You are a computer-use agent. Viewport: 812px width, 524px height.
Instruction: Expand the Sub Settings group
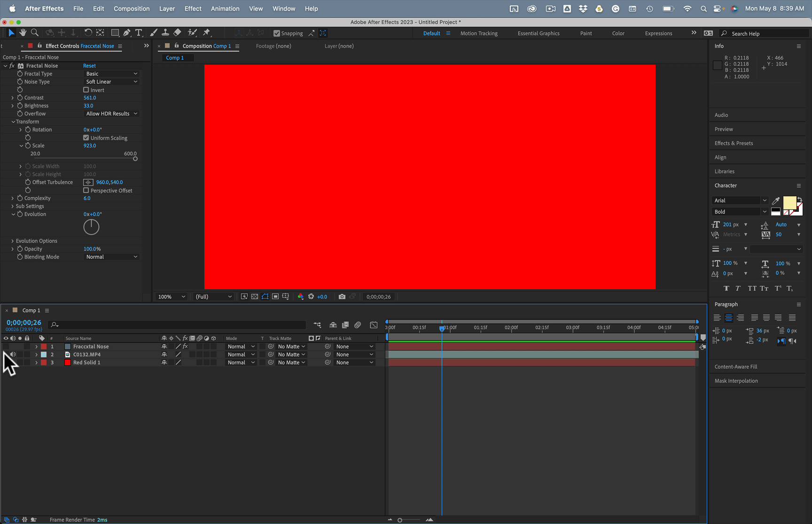point(13,206)
